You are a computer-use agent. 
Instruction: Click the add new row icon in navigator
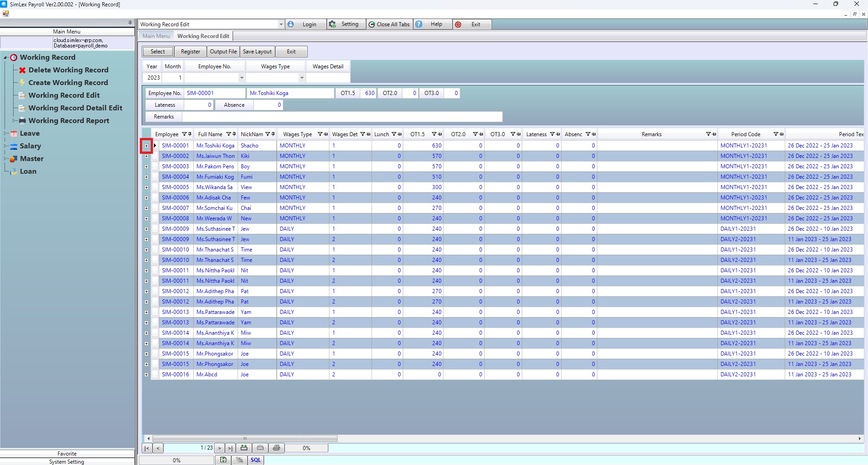[x=244, y=448]
